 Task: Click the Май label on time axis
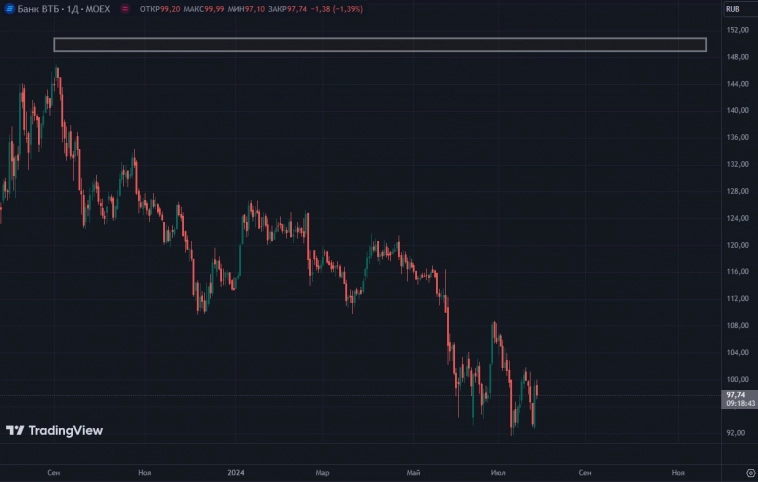pos(413,472)
